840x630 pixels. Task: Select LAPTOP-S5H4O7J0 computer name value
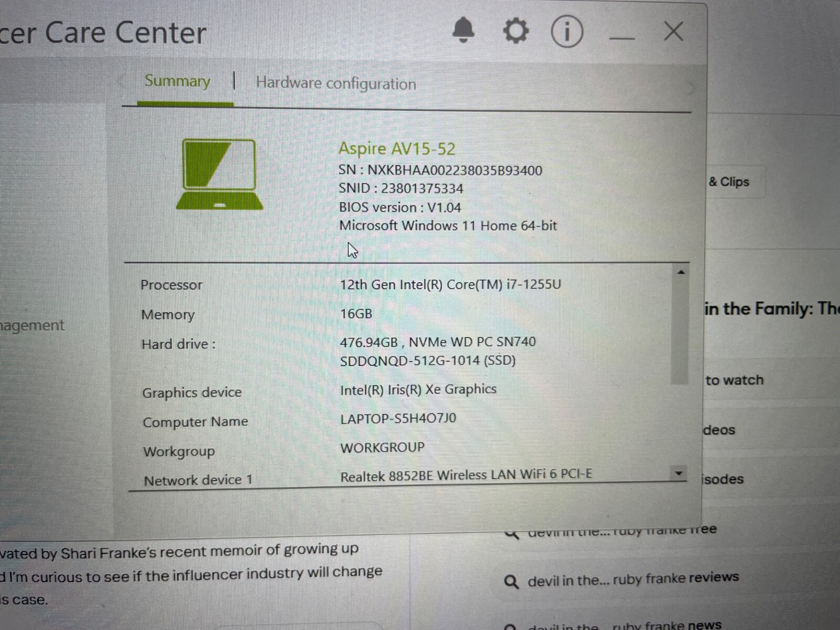pyautogui.click(x=398, y=418)
